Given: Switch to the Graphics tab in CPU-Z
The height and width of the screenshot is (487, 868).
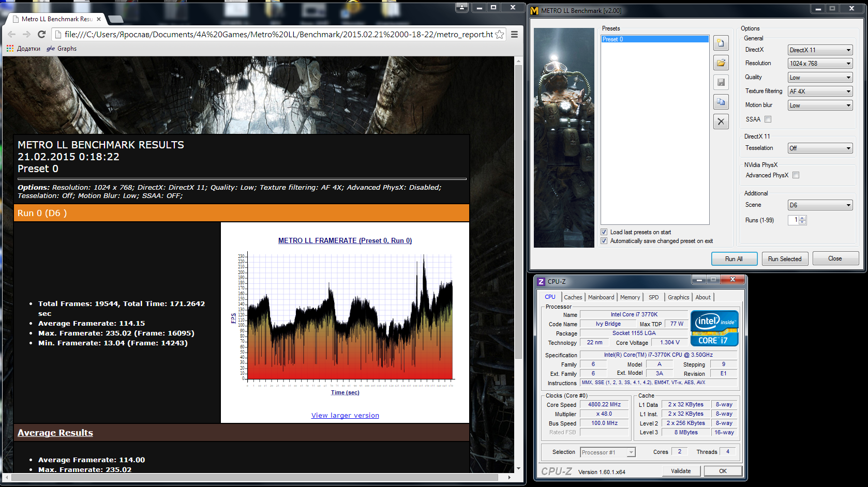Looking at the screenshot, I should pos(678,297).
